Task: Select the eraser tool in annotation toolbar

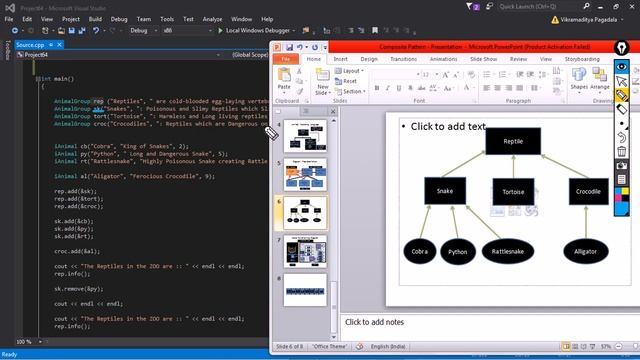Action: click(621, 109)
